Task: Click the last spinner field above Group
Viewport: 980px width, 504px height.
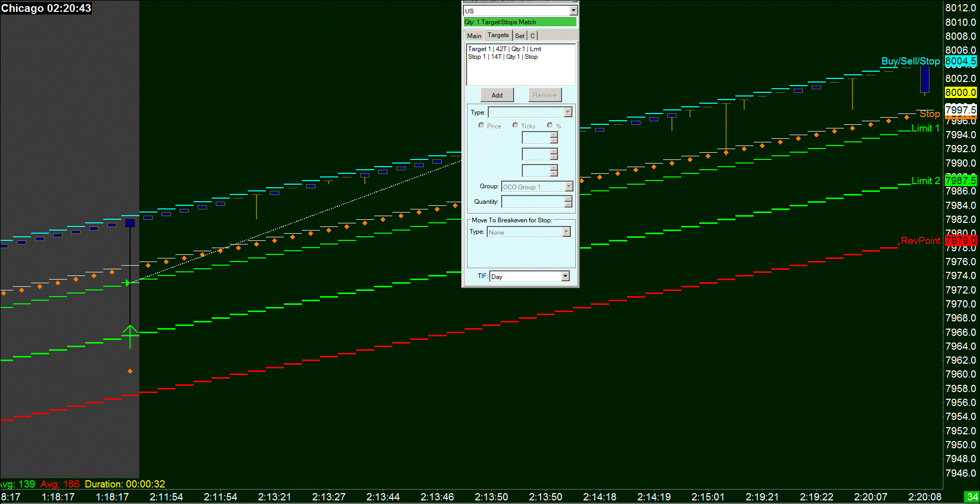Action: click(x=537, y=170)
